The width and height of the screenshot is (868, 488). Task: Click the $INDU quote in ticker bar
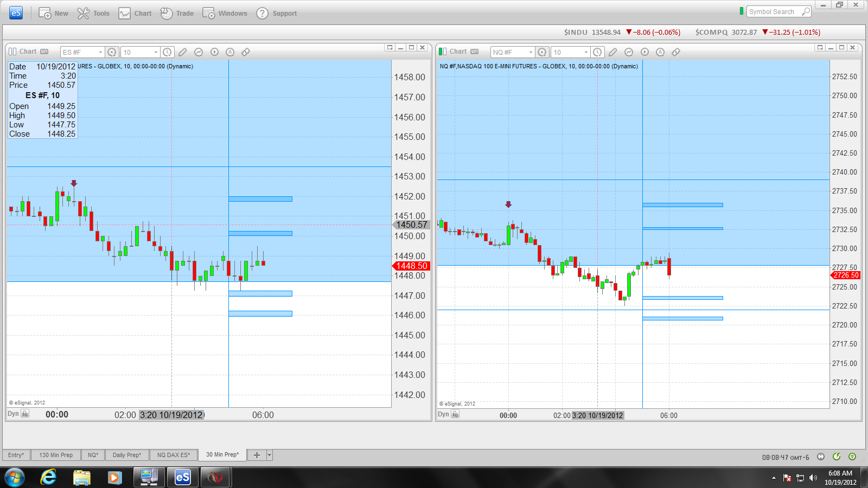tap(622, 32)
